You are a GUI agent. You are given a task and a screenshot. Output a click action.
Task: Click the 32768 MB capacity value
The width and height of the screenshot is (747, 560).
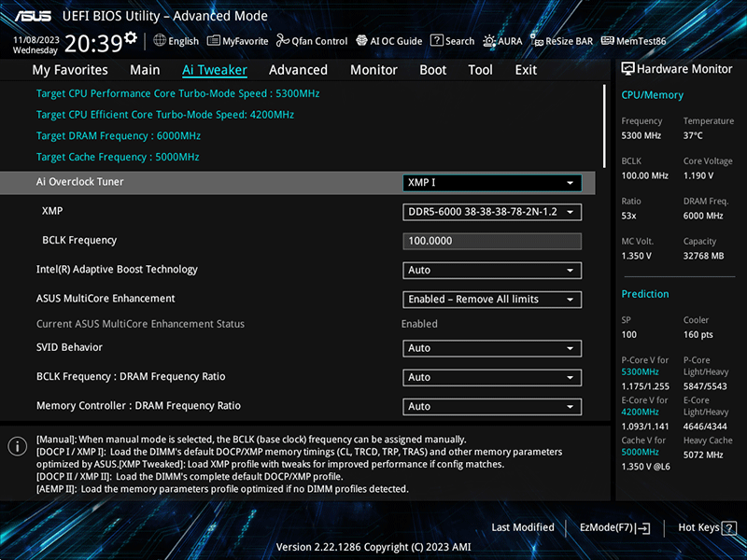tap(704, 256)
